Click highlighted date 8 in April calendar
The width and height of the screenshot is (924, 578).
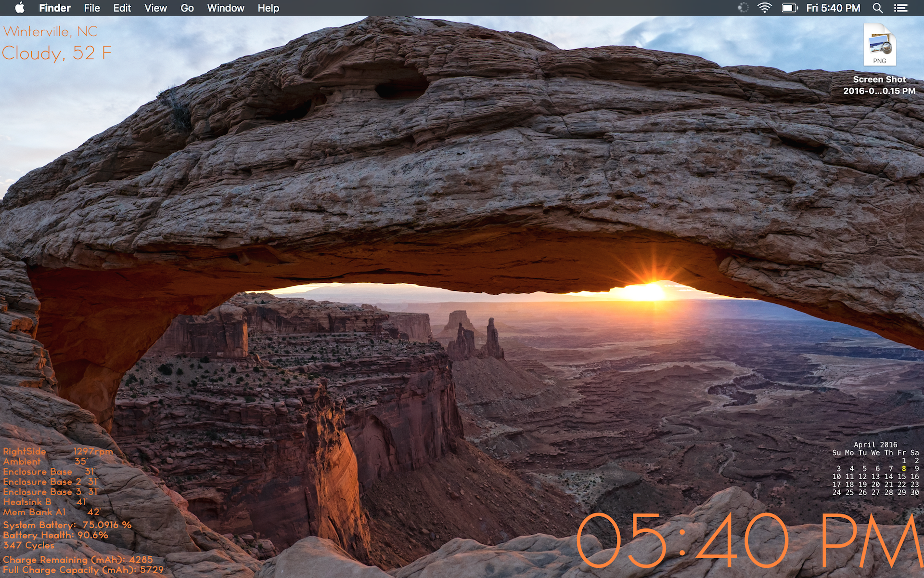pyautogui.click(x=904, y=469)
